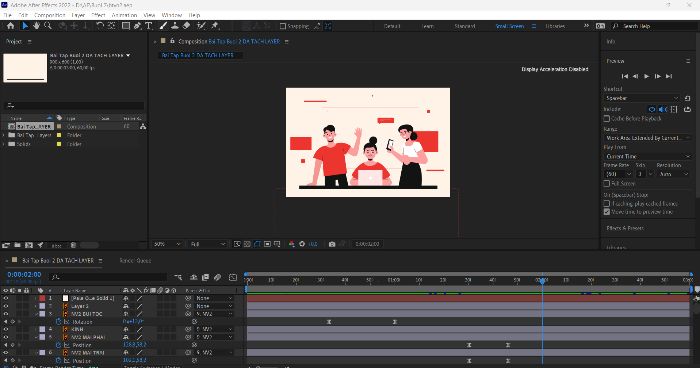700x368 pixels.
Task: Play the preview
Action: click(x=646, y=76)
